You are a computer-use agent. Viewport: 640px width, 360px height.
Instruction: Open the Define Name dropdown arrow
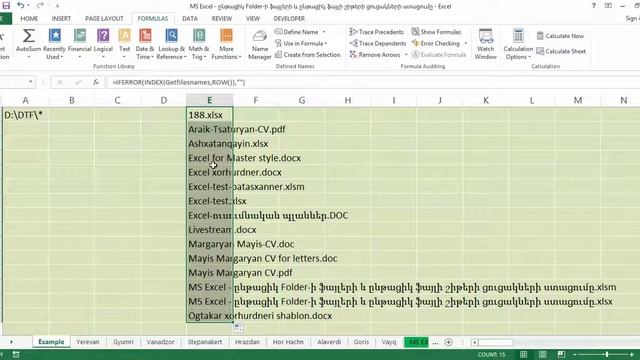coord(324,32)
